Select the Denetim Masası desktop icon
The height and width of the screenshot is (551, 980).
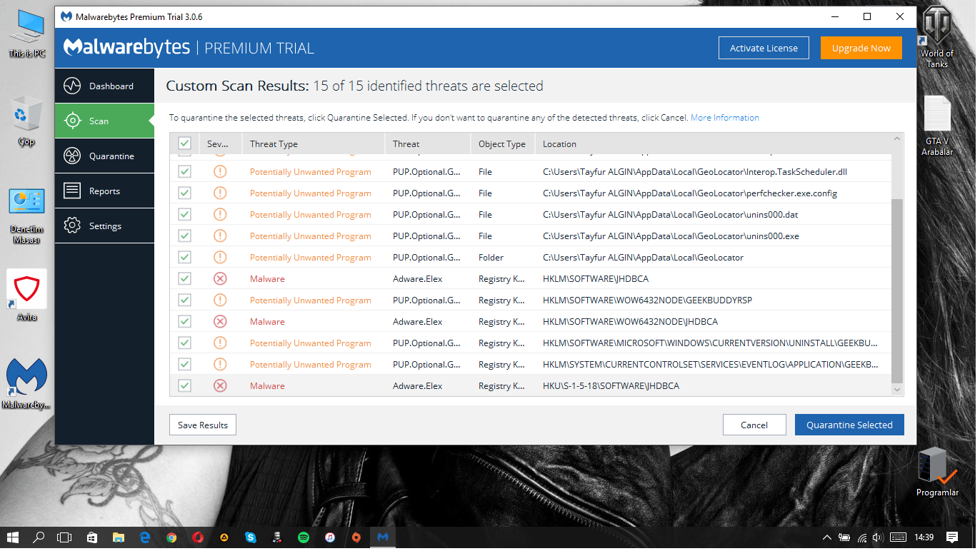point(26,216)
